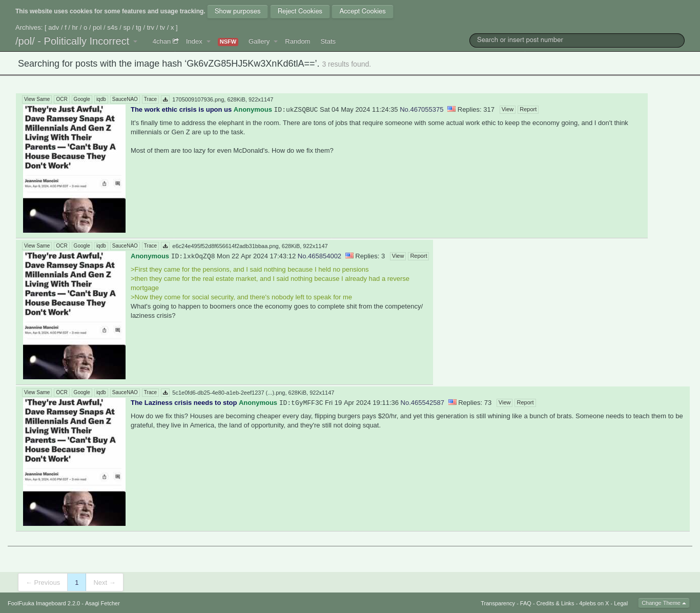700x613 pixels.
Task: Open thumbnail of post No.465854002
Action: 74,315
